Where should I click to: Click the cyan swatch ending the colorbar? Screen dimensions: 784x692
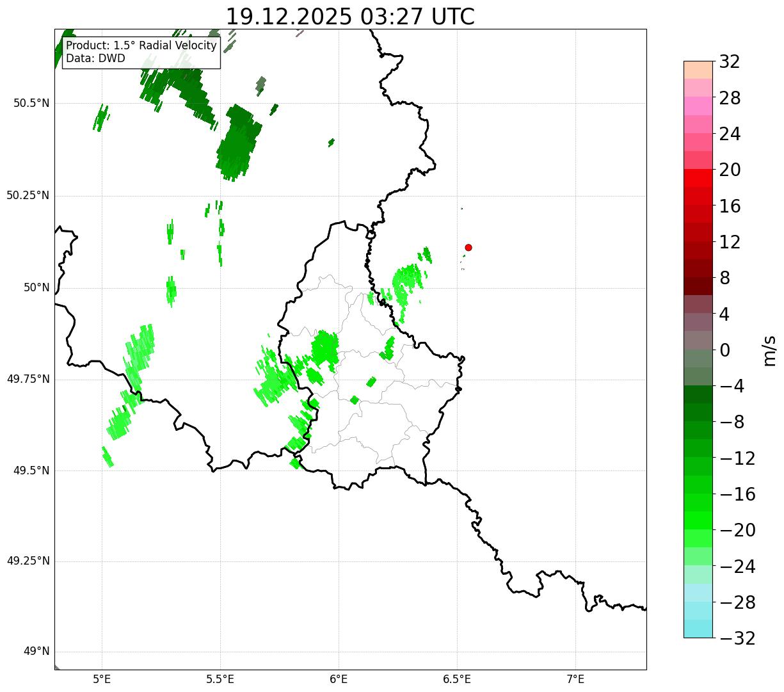(698, 629)
